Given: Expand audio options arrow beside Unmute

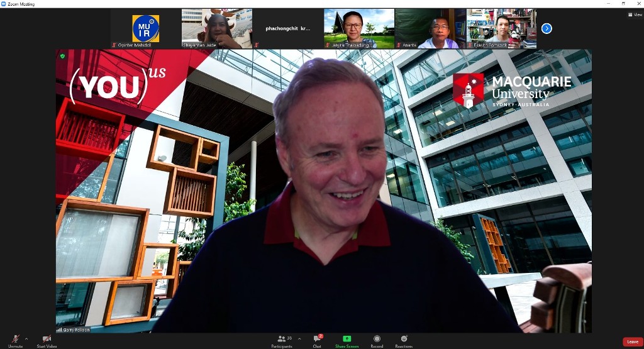Looking at the screenshot, I should coord(26,339).
